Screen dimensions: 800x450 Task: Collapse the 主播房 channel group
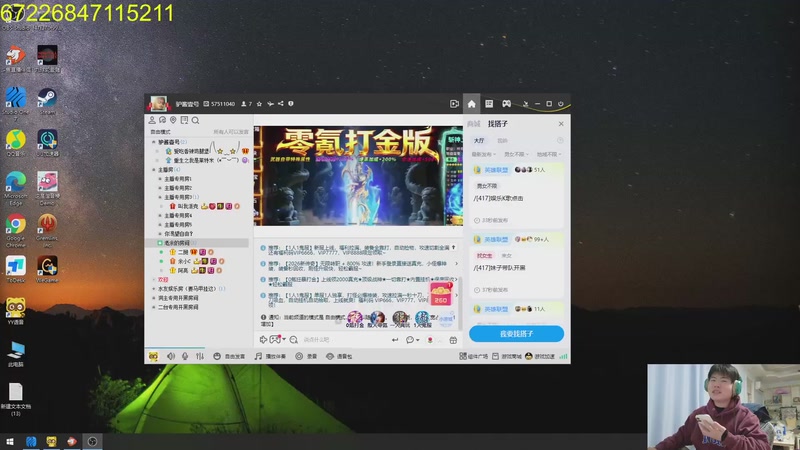(x=154, y=169)
